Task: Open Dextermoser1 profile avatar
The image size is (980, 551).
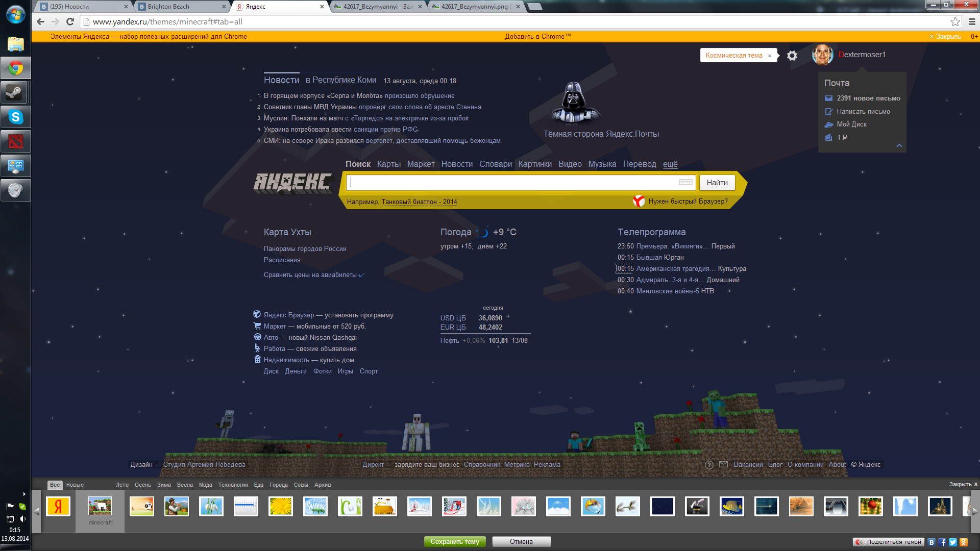Action: coord(822,55)
